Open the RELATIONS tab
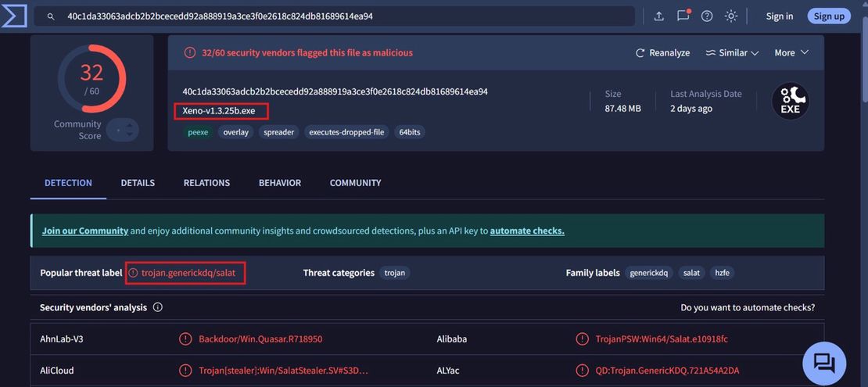The height and width of the screenshot is (387, 868). (x=206, y=183)
